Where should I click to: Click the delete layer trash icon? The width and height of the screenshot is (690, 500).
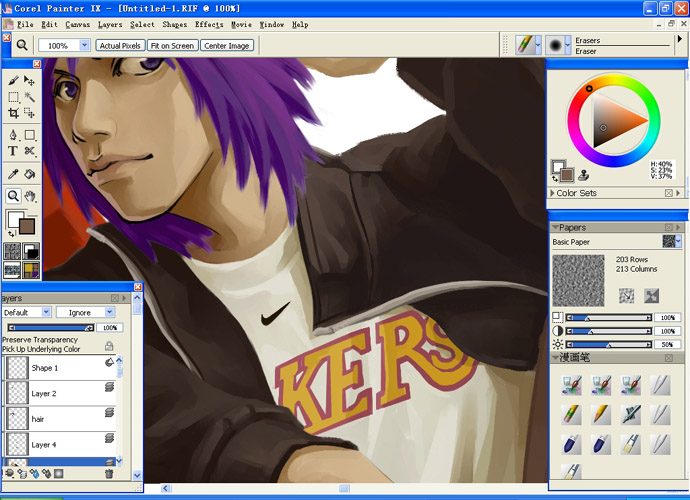[x=109, y=474]
